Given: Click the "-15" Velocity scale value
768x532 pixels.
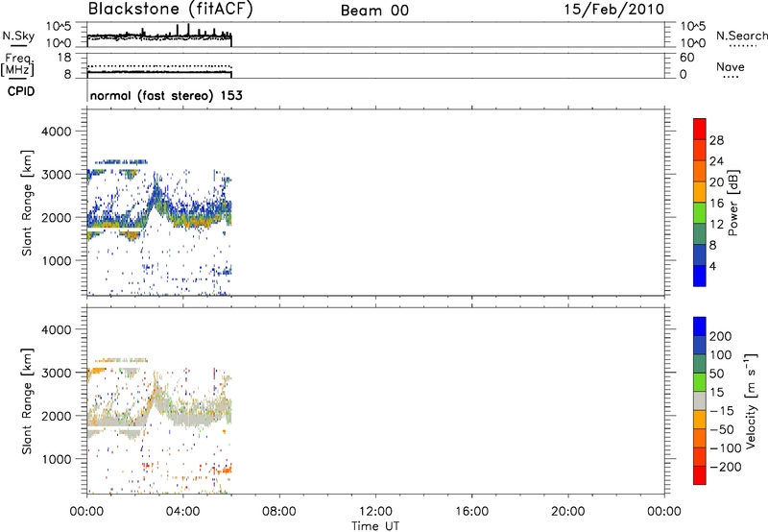Looking at the screenshot, I should (x=722, y=411).
